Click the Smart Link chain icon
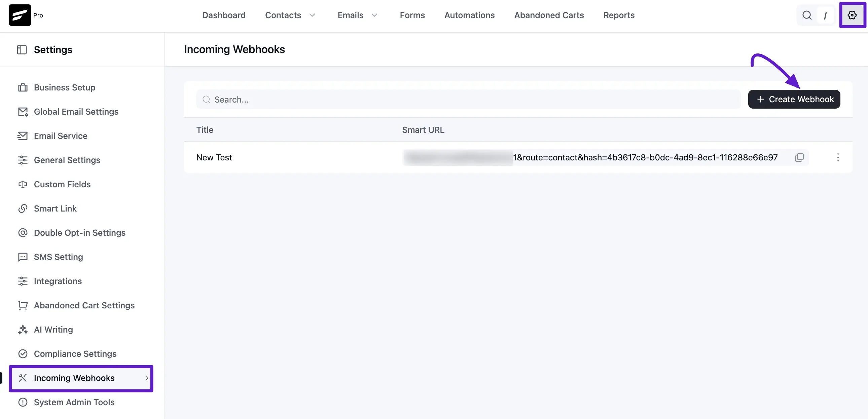This screenshot has width=868, height=419. click(x=23, y=208)
